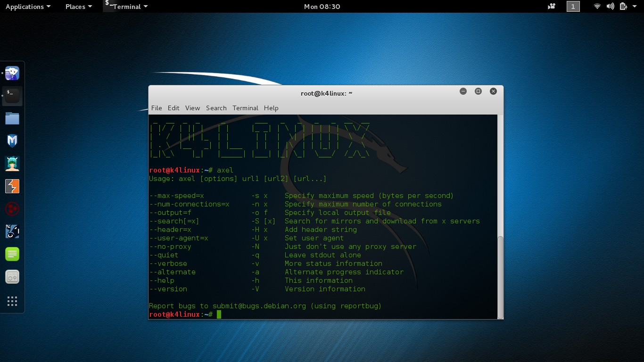644x362 pixels.
Task: Click 'Just don't use any proxy server'
Action: (350, 247)
